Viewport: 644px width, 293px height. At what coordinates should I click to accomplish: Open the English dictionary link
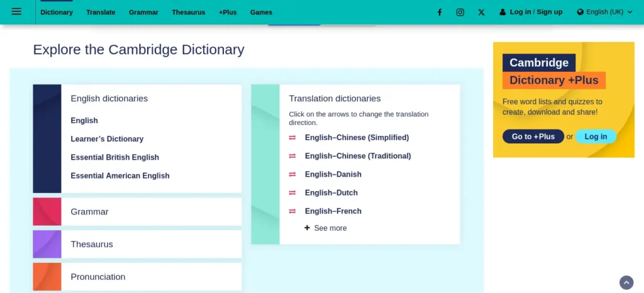point(84,121)
